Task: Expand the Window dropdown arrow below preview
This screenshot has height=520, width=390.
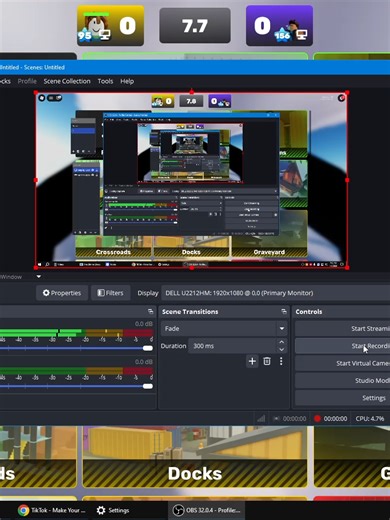Action: click(39, 276)
